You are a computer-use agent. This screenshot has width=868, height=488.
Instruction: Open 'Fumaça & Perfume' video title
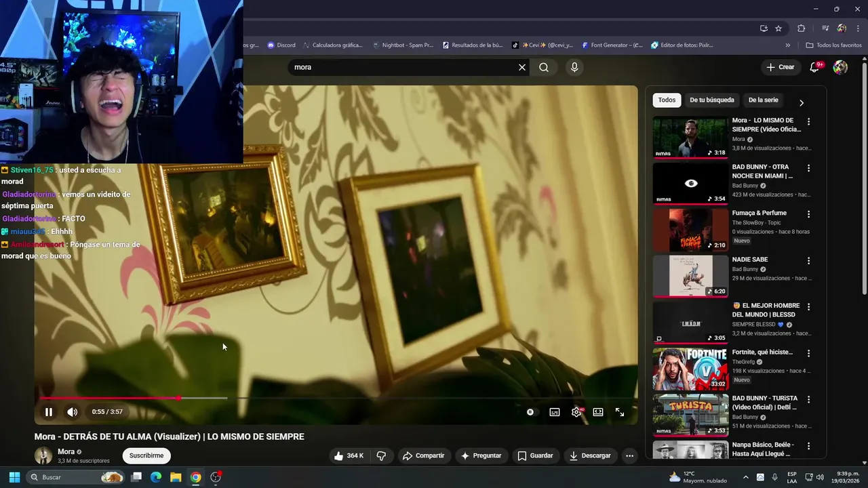(759, 213)
